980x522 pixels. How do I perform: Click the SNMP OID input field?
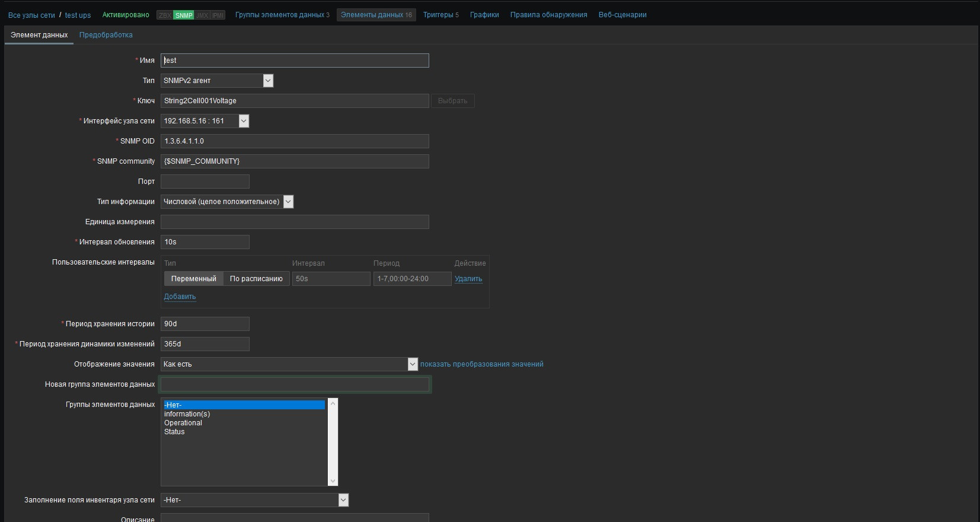point(295,141)
